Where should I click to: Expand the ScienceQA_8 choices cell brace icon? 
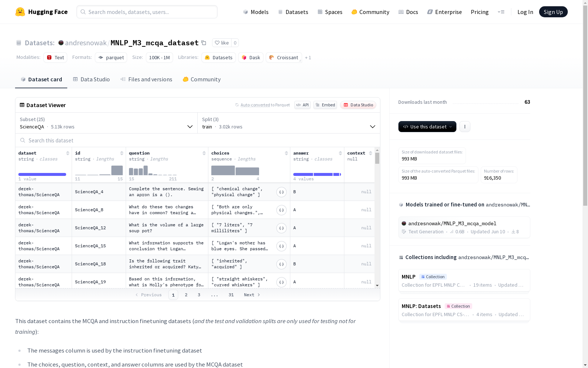282,210
